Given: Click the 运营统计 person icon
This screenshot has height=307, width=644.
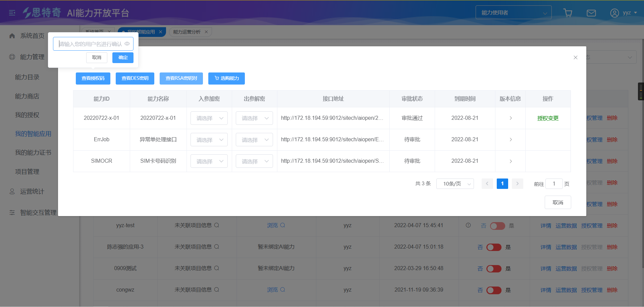Looking at the screenshot, I should tap(12, 191).
